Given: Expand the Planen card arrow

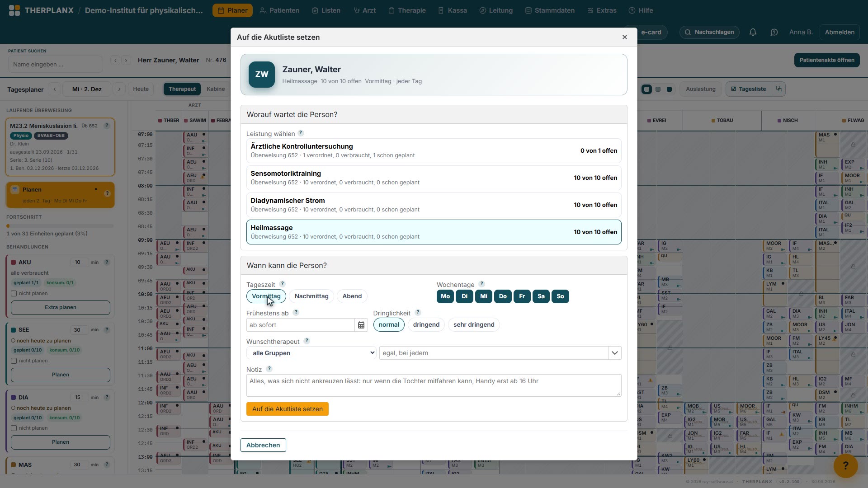Looking at the screenshot, I should 96,189.
